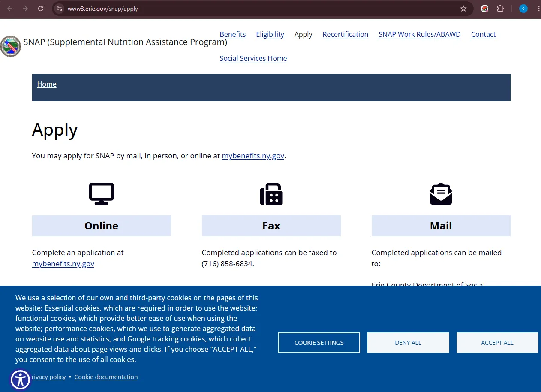Reload the page with refresh icon
Screen dimensions: 541x392
tap(41, 9)
